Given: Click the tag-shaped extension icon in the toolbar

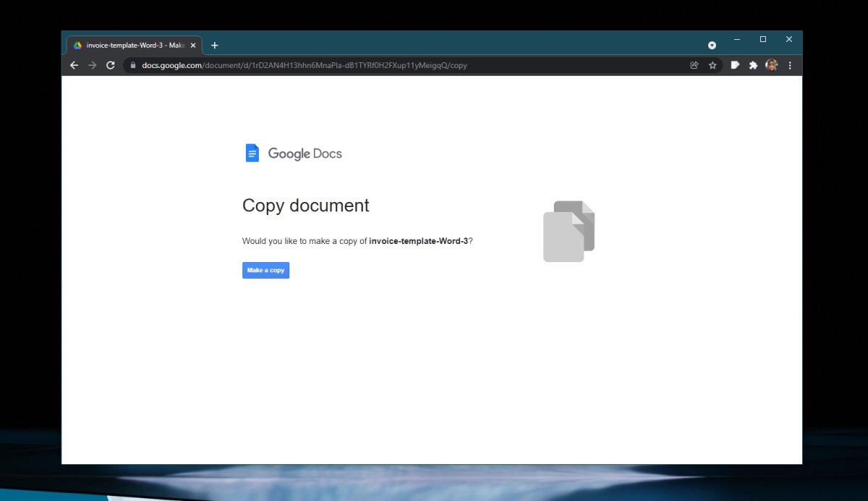Looking at the screenshot, I should (735, 65).
